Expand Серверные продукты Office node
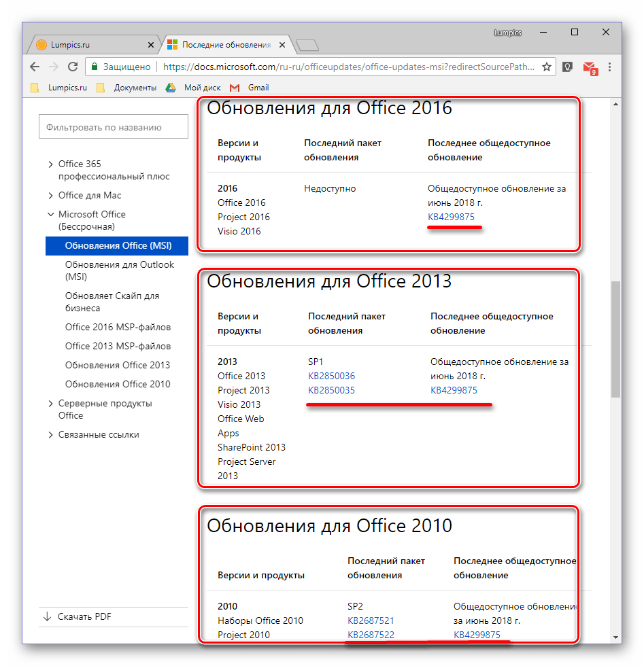 (x=50, y=404)
